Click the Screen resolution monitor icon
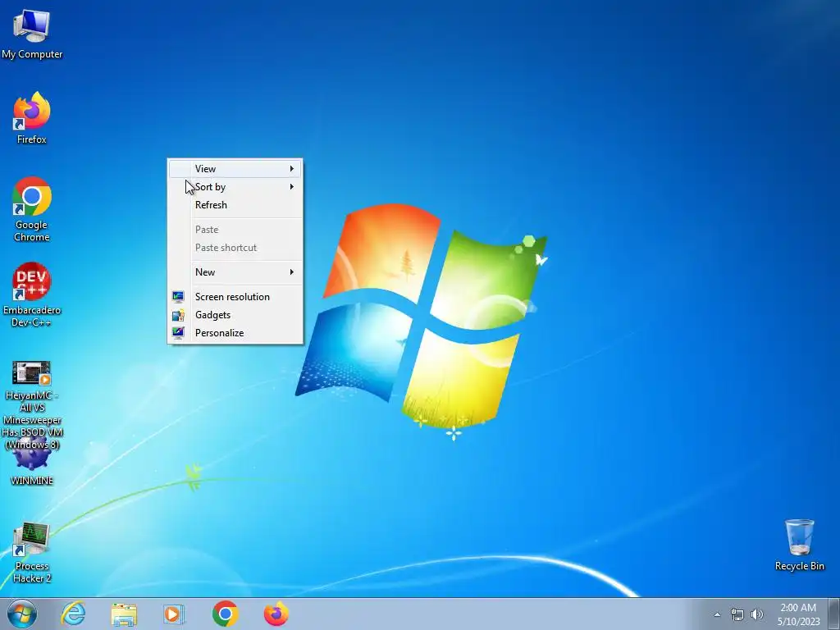 click(178, 297)
